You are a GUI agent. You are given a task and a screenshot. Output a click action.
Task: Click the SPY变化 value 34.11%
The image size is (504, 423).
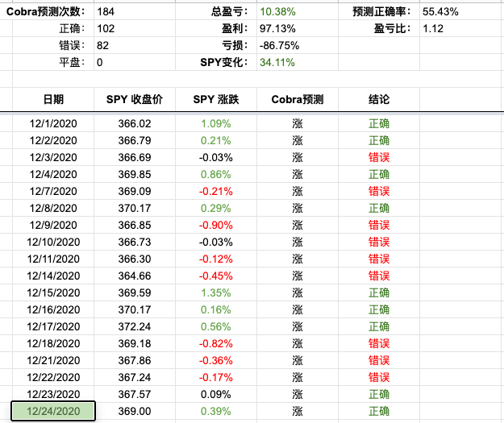pyautogui.click(x=298, y=62)
